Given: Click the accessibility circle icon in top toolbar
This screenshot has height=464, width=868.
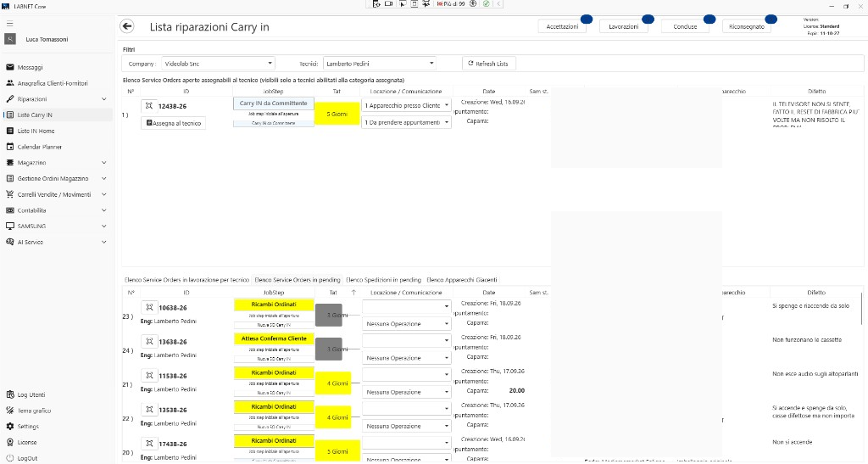Looking at the screenshot, I should 473,3.
